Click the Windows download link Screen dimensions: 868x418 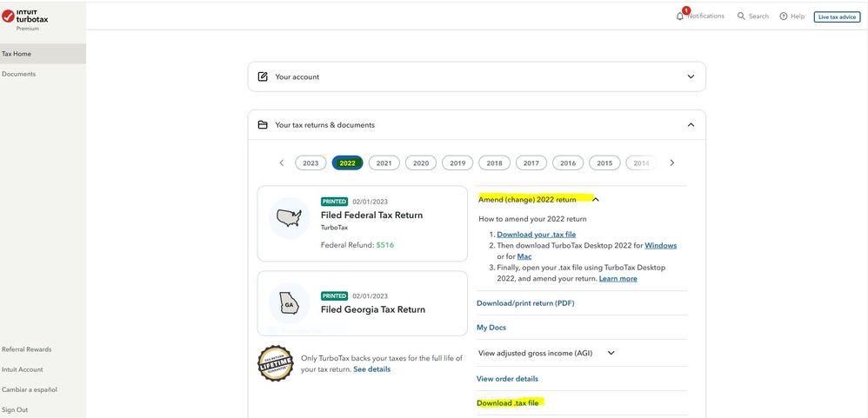click(660, 245)
